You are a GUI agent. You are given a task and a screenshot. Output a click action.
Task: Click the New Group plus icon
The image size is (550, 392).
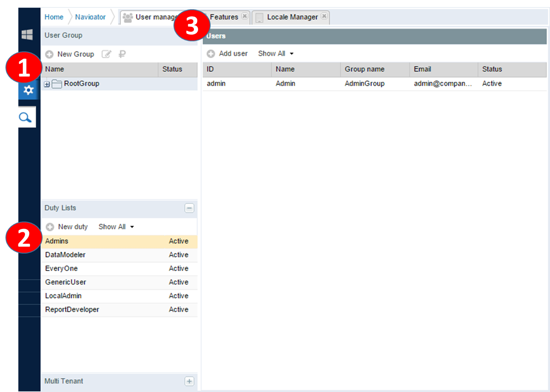(x=49, y=54)
